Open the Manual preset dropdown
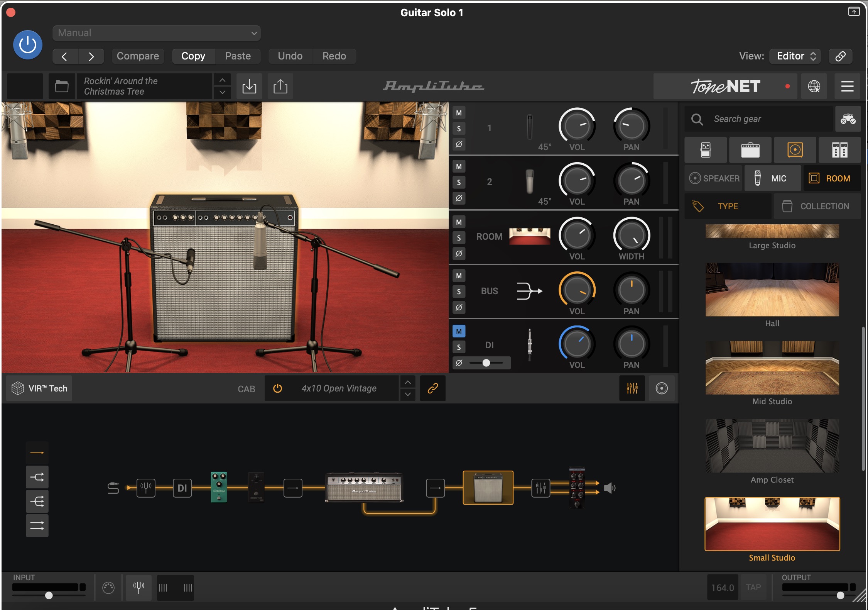 [156, 33]
